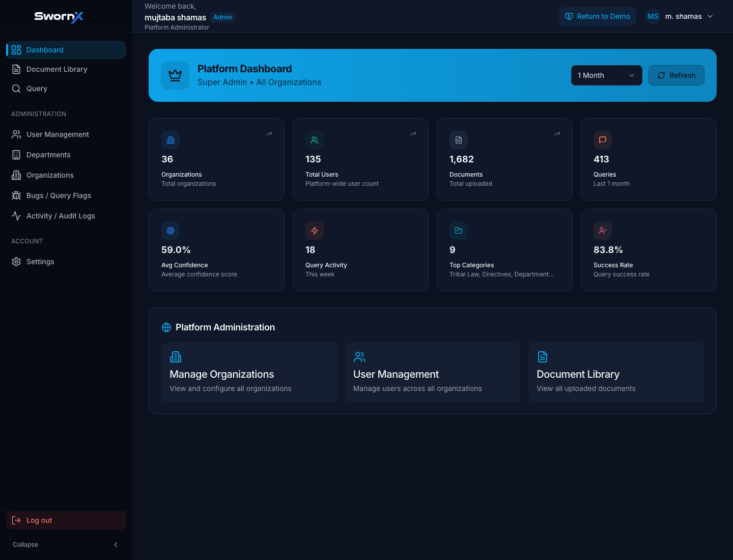Click the Query Activity lightning icon
This screenshot has width=733, height=560.
[315, 231]
